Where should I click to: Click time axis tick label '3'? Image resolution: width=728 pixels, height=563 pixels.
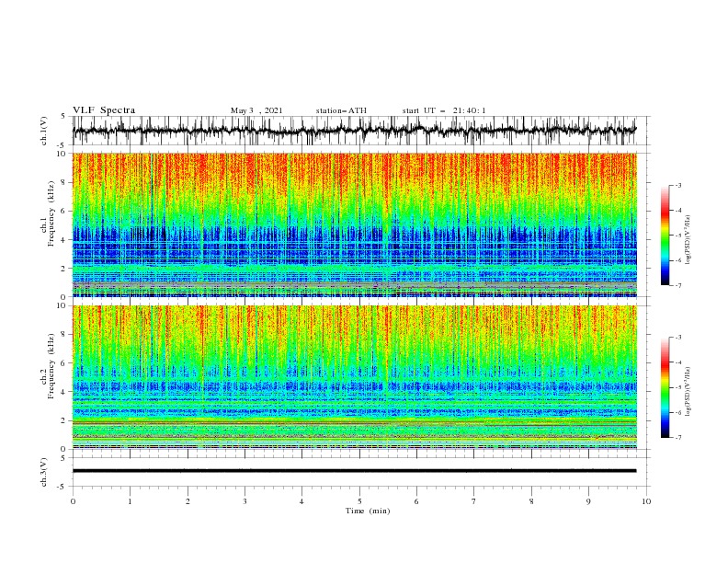click(x=245, y=501)
